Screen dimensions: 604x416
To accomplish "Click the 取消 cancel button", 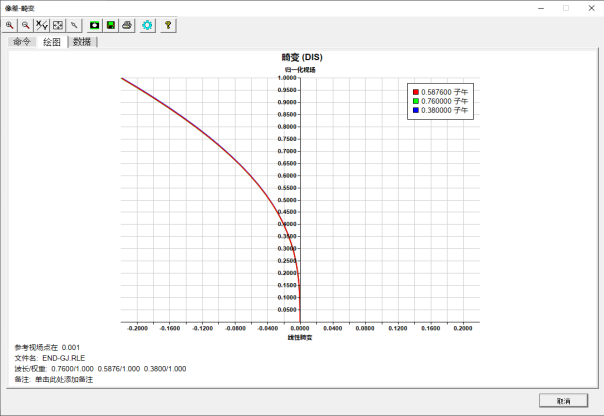I will tap(563, 401).
